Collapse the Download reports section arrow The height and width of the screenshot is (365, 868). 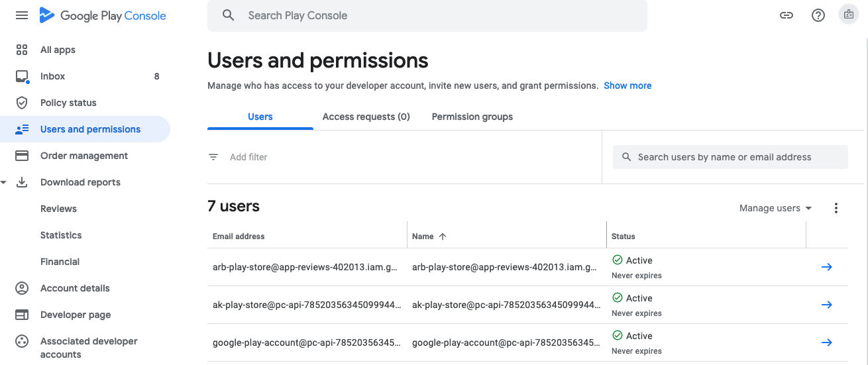4,182
